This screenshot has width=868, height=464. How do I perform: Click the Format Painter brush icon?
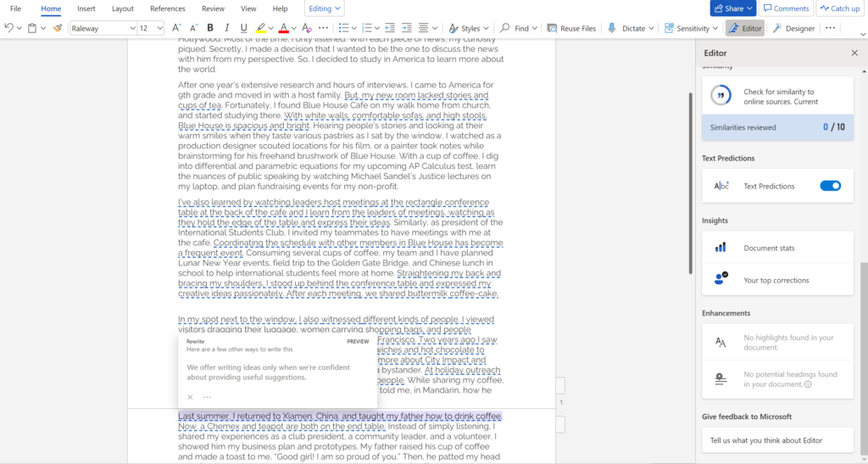click(57, 28)
